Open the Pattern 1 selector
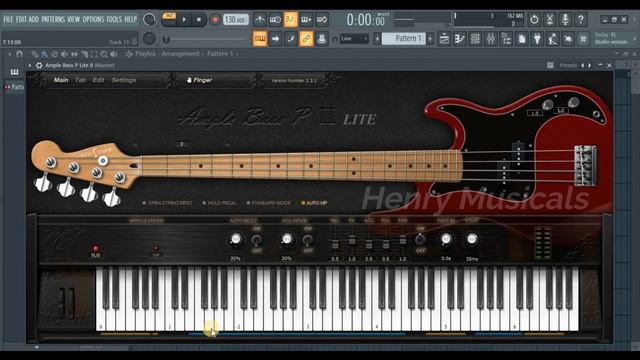Image resolution: width=640 pixels, height=360 pixels. [x=404, y=39]
